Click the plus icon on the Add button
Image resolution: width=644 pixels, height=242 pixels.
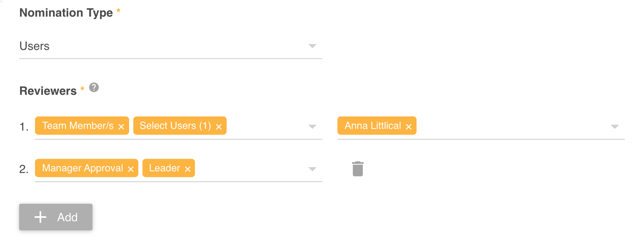(40, 217)
